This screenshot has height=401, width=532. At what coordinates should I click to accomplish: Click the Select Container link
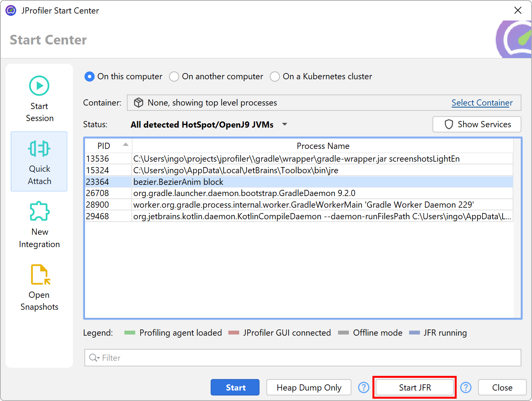[482, 102]
